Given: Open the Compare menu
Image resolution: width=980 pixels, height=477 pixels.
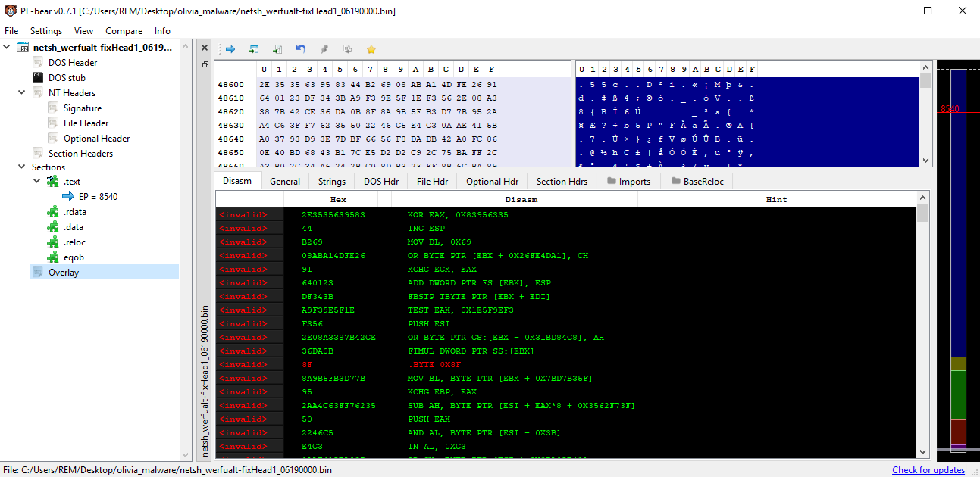Looking at the screenshot, I should coord(124,31).
